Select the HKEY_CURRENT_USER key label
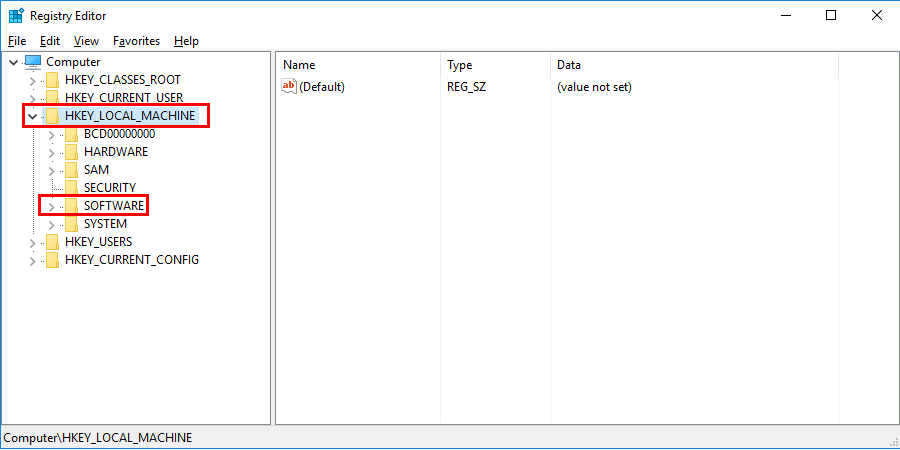The image size is (900, 450). point(124,98)
